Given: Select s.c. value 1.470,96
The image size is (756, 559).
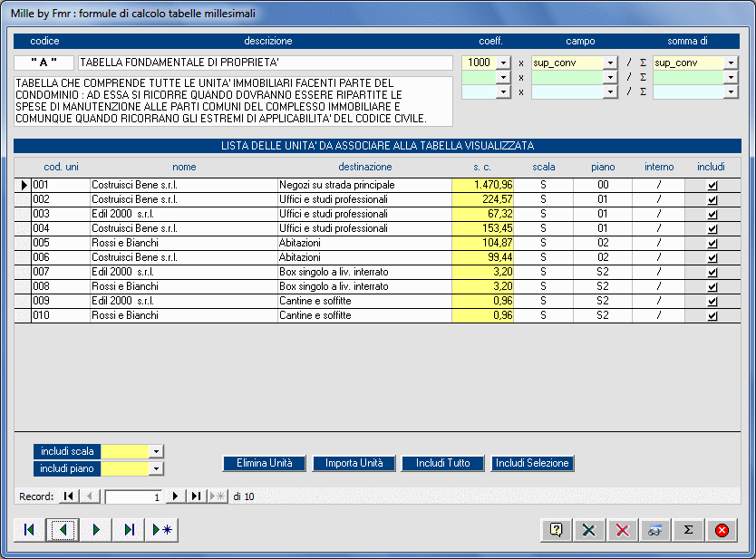Looking at the screenshot, I should (x=482, y=185).
